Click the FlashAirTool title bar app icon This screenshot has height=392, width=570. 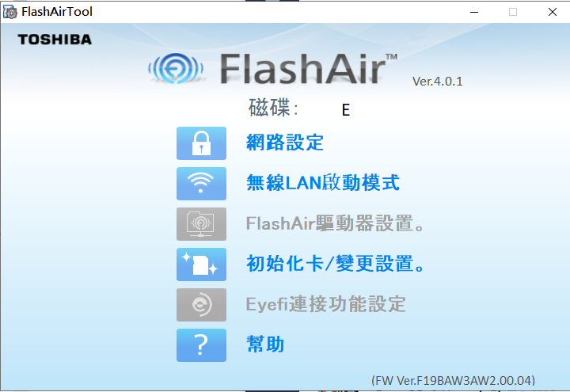coord(9,12)
